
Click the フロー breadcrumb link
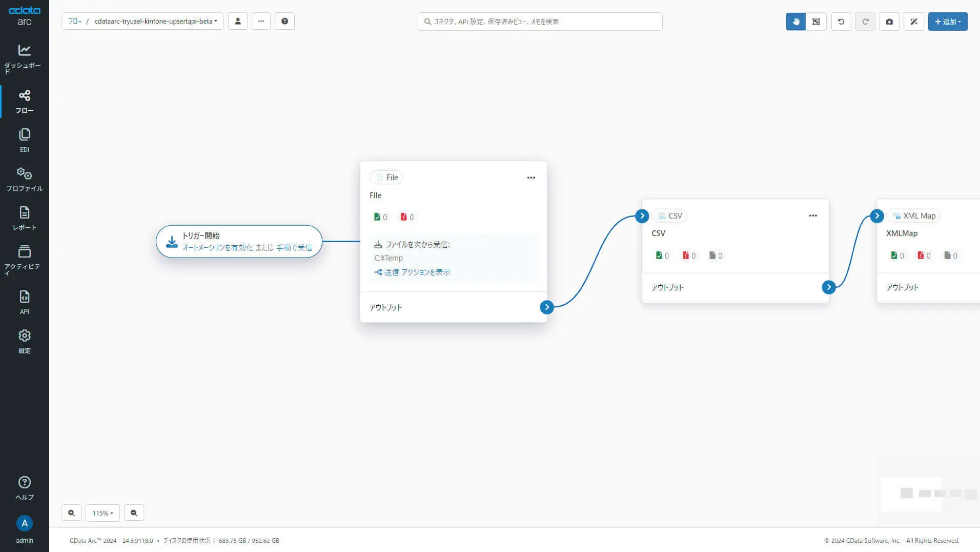(x=75, y=21)
